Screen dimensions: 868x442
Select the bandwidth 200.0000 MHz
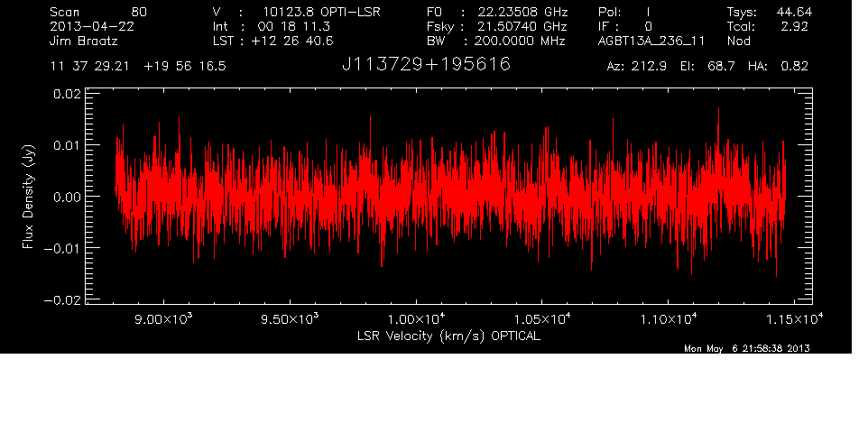[x=520, y=41]
